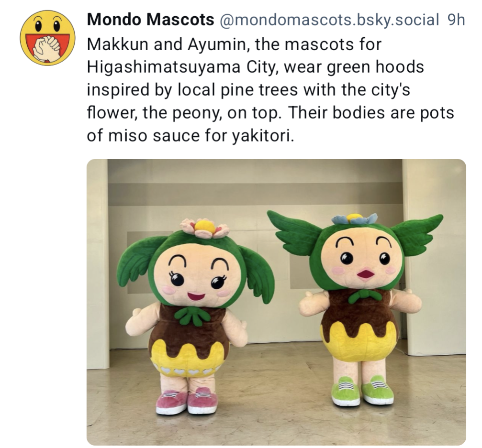Image resolution: width=482 pixels, height=448 pixels.
Task: Open the mascots photo attachment
Action: click(x=276, y=302)
